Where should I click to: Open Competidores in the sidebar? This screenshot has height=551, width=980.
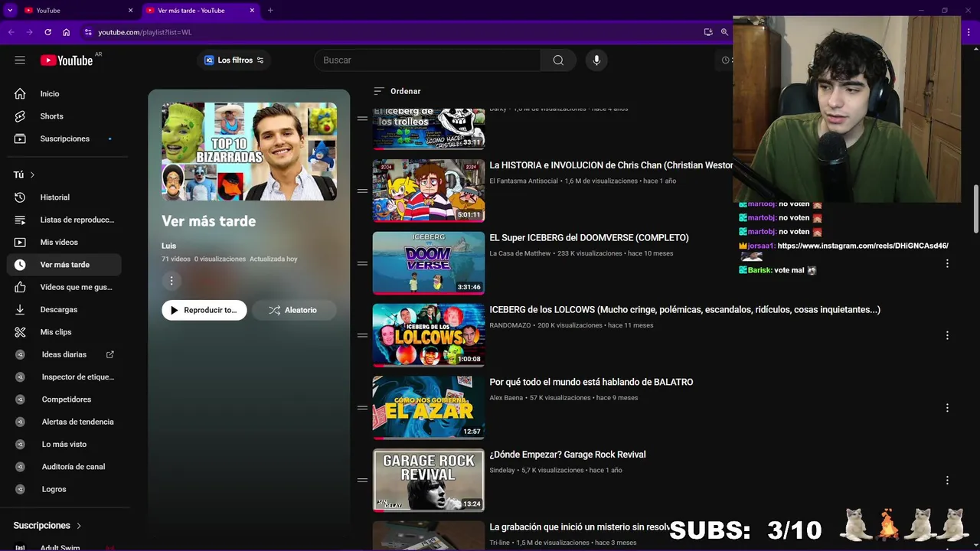tap(64, 399)
